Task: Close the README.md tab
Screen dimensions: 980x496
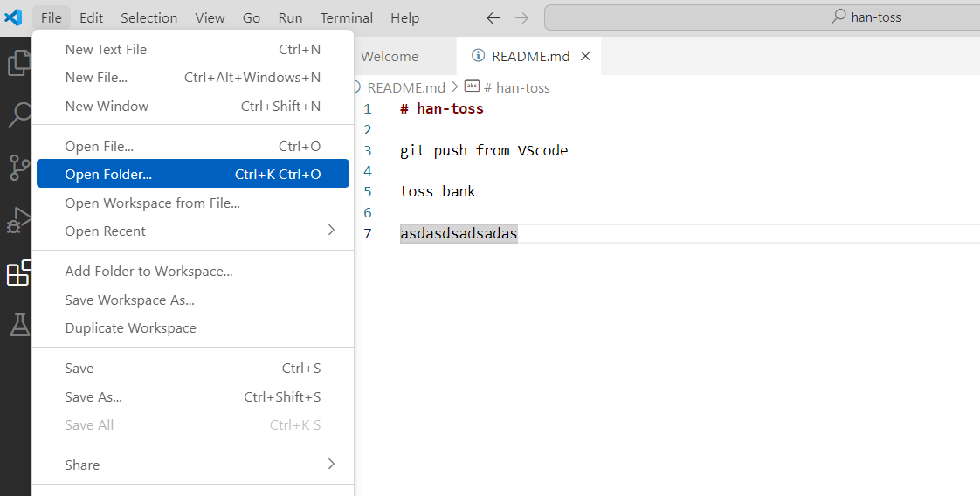Action: coord(585,56)
